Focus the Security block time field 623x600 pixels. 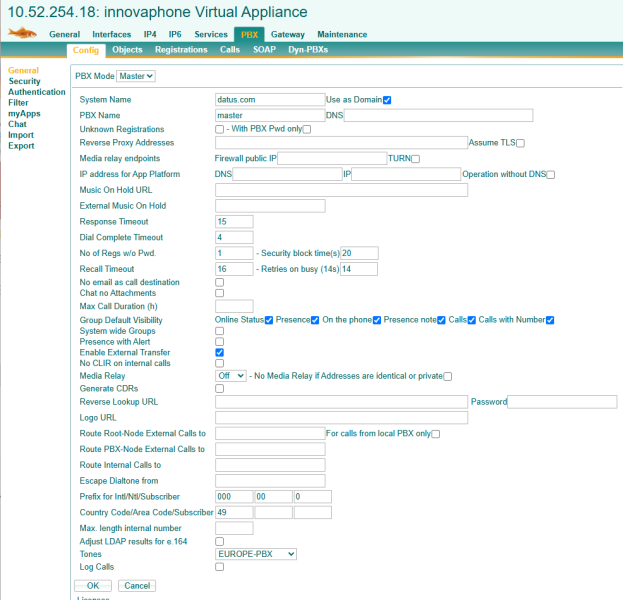pos(360,253)
